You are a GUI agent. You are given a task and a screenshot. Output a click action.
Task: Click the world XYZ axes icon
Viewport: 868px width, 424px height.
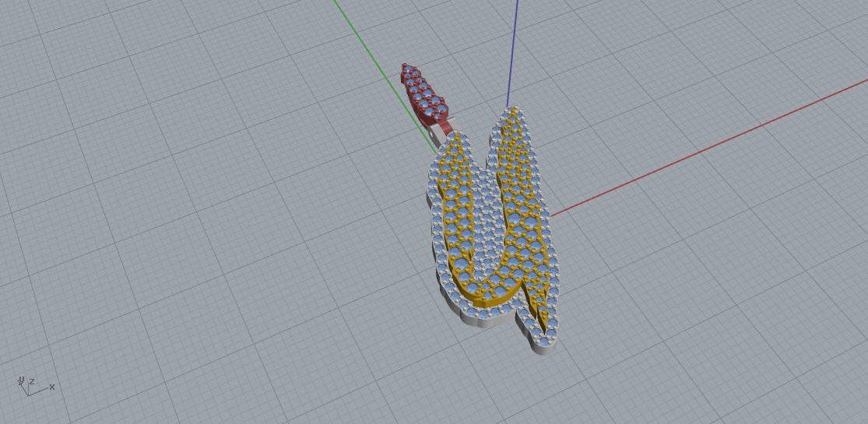tap(36, 386)
